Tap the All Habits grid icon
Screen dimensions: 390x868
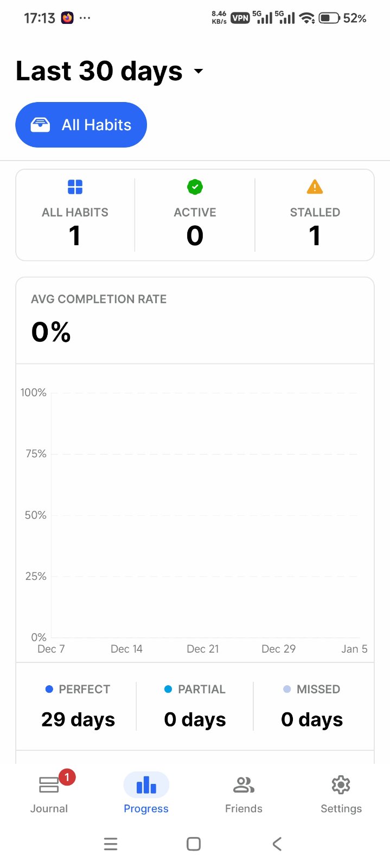(x=75, y=187)
